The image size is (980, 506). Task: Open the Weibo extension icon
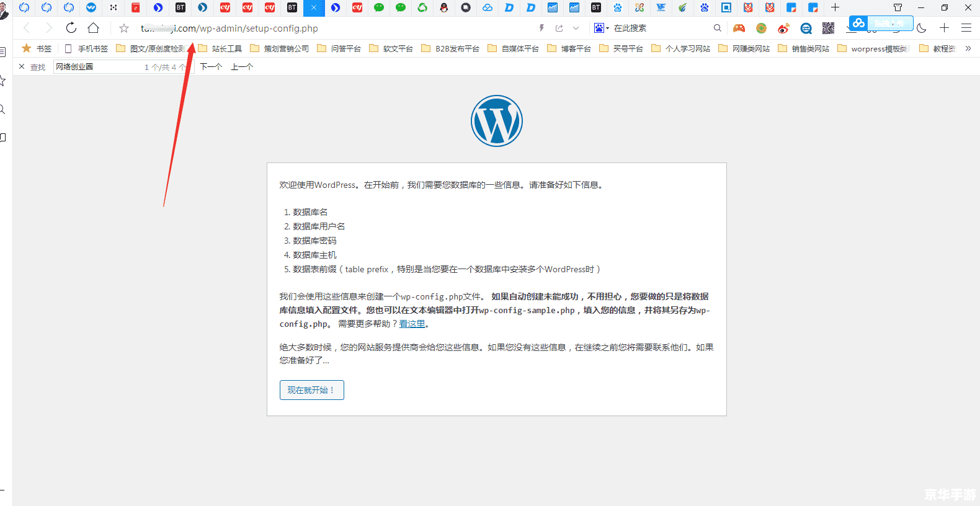pyautogui.click(x=784, y=28)
